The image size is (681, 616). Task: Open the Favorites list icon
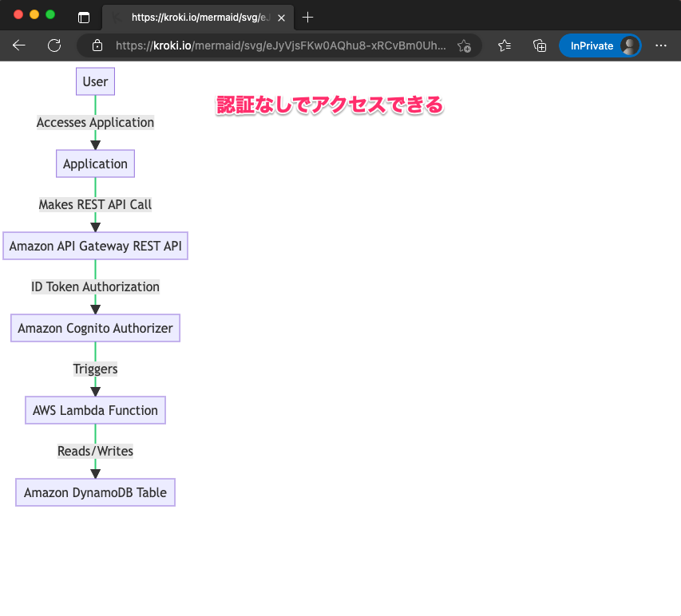click(505, 45)
